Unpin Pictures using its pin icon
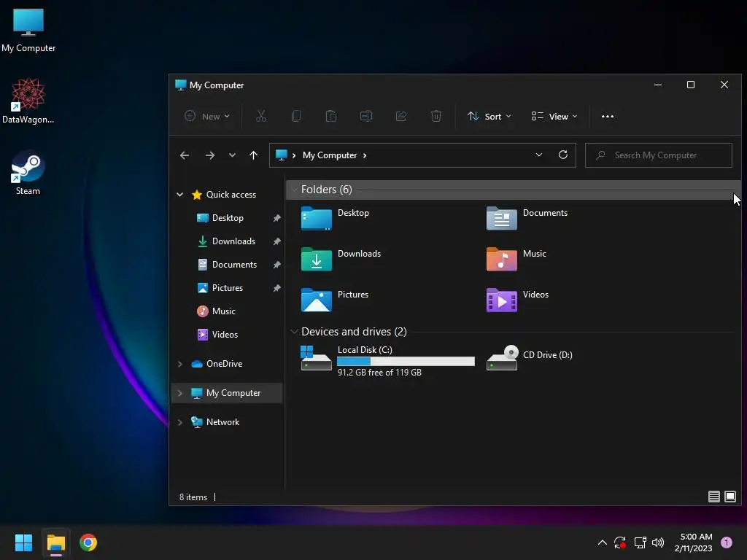 276,287
